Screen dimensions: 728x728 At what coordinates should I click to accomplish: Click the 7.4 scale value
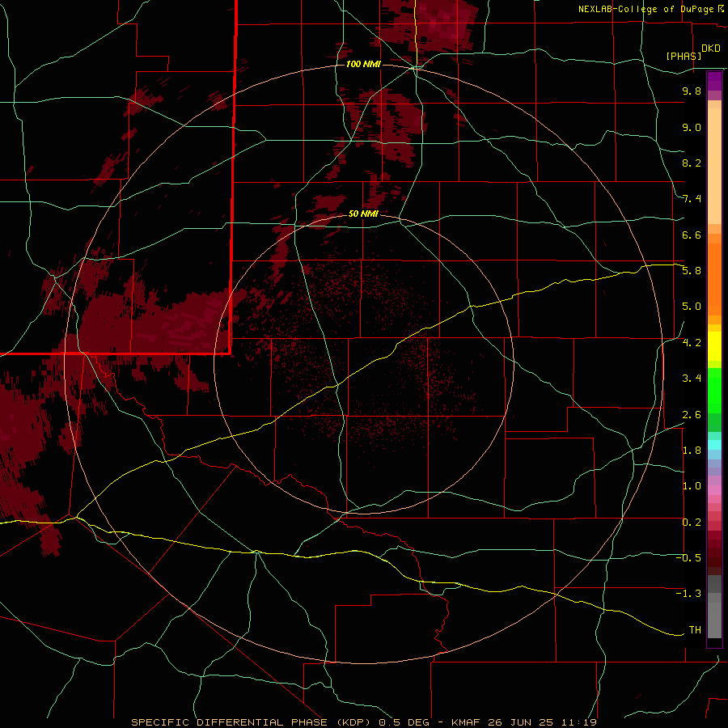pos(692,199)
